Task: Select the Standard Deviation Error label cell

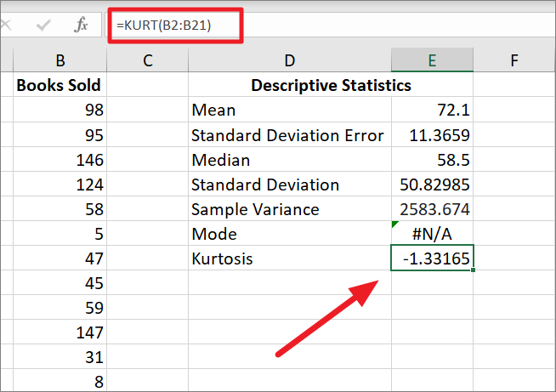Action: point(290,135)
